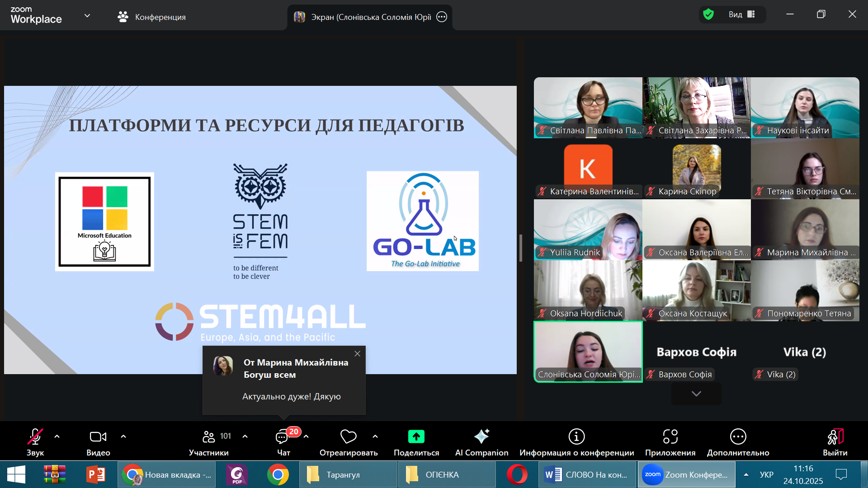Select Yuliia Rudnik video tile
This screenshot has height=488, width=868.
pos(588,230)
